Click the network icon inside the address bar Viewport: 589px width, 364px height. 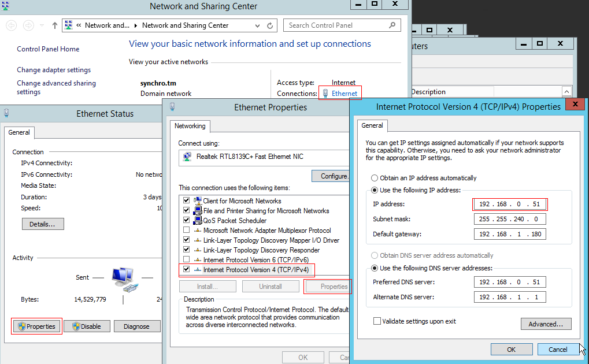pos(68,25)
